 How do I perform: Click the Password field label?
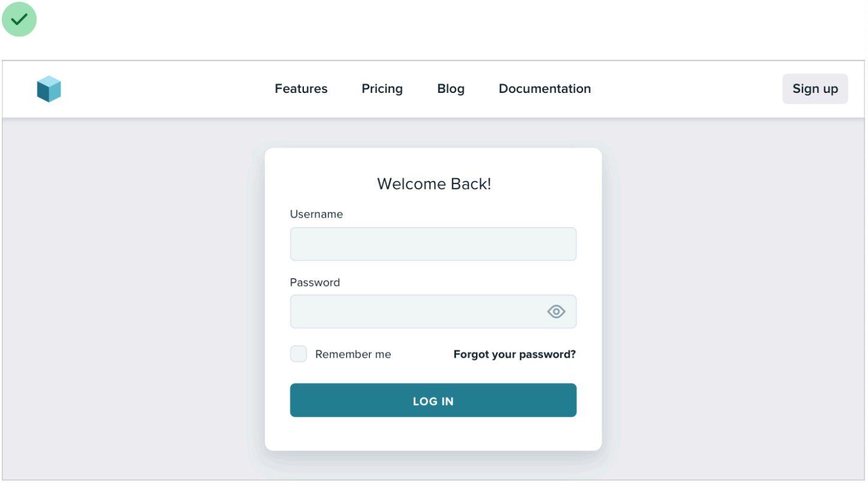tap(315, 282)
